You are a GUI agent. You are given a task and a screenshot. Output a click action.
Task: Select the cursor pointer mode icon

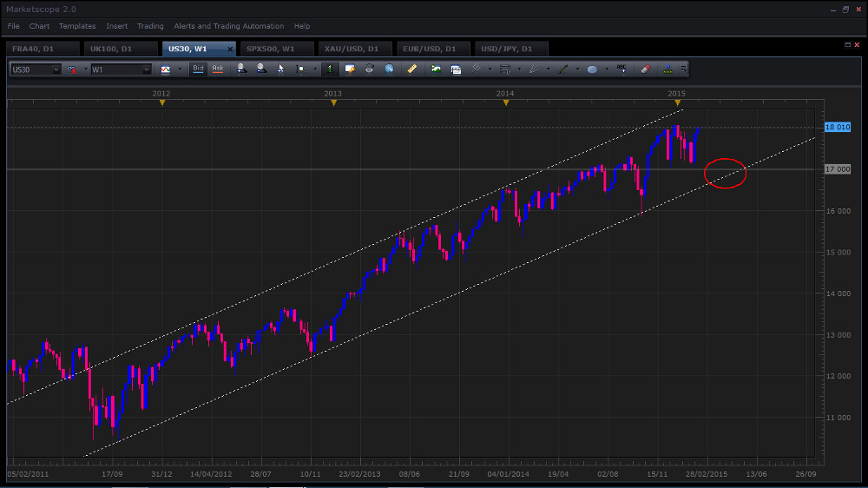[280, 69]
